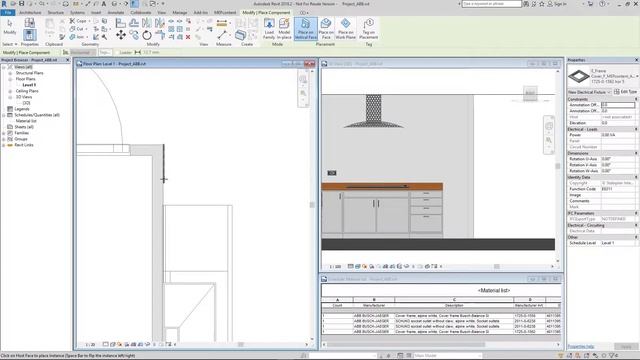Switch to the Insert ribbon tab
The image size is (640, 360).
pyautogui.click(x=96, y=13)
